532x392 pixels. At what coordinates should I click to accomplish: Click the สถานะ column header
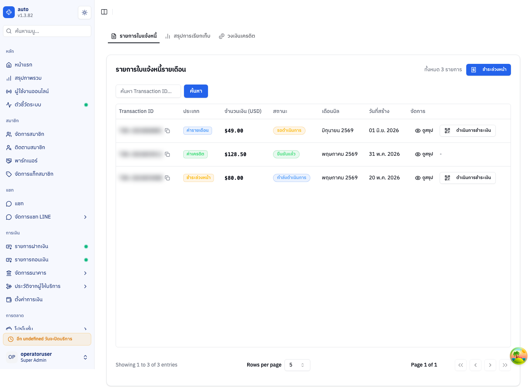coord(280,111)
